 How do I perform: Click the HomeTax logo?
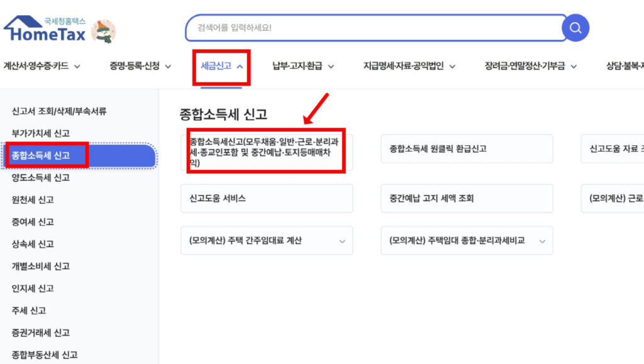(45, 29)
